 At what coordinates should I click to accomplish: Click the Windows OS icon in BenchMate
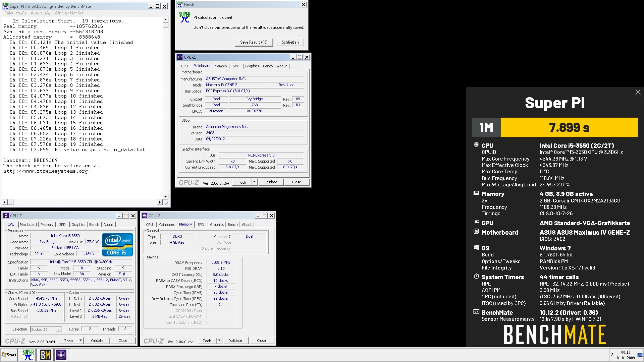click(476, 247)
